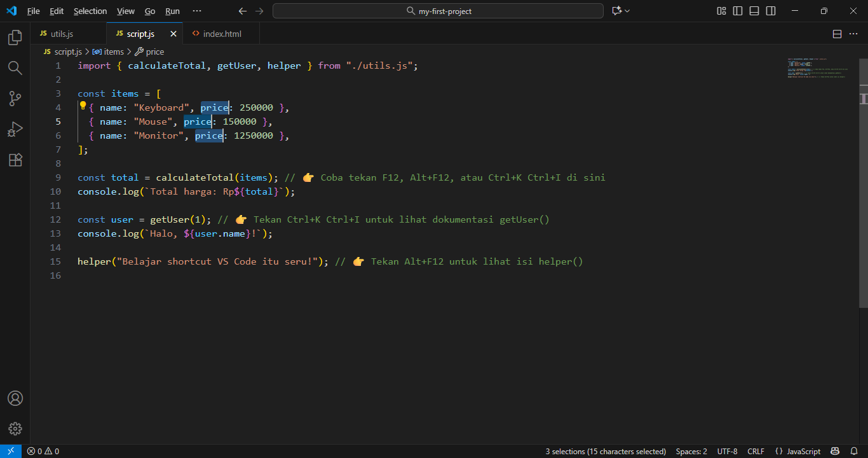Open notifications via the bell icon

click(x=854, y=451)
